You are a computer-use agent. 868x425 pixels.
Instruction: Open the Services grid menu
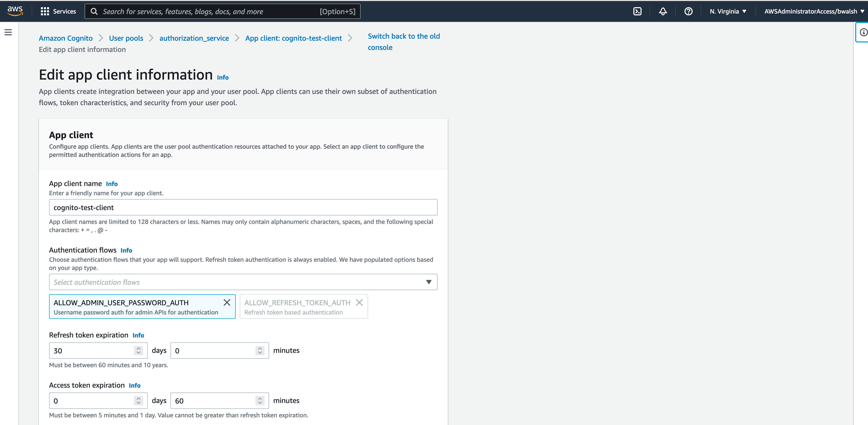click(58, 12)
